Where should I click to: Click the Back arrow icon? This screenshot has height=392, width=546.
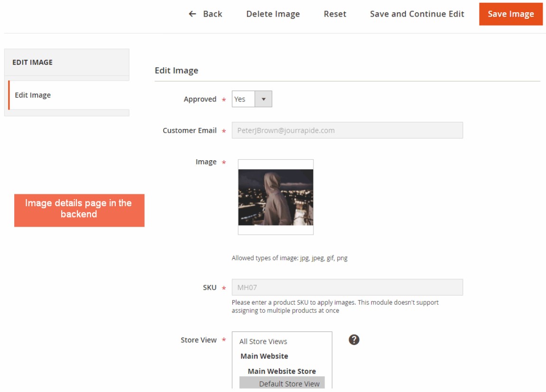(x=192, y=14)
